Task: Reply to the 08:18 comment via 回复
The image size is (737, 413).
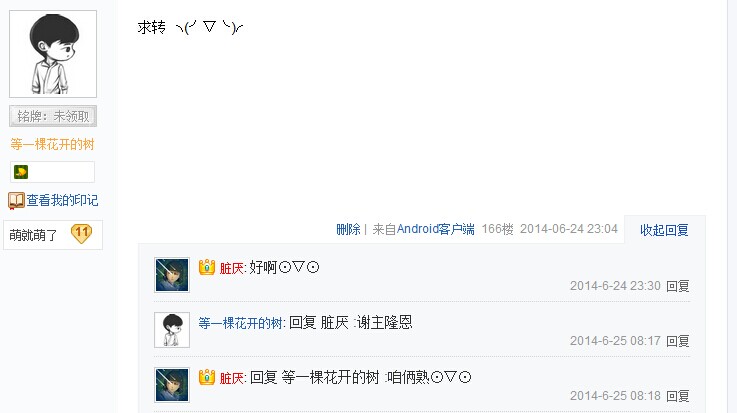Action: [678, 396]
